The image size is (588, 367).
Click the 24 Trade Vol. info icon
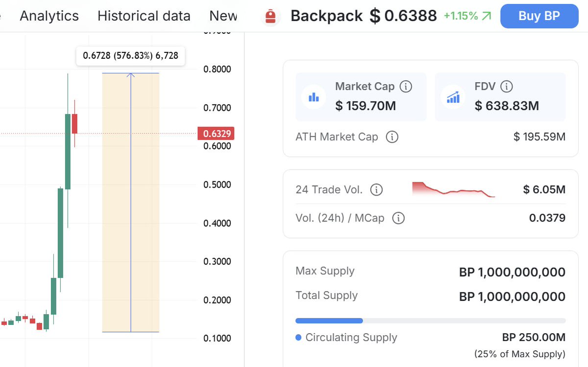pos(376,190)
